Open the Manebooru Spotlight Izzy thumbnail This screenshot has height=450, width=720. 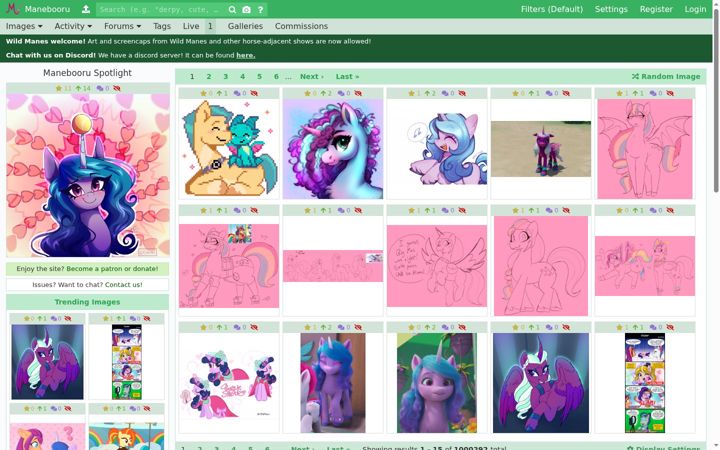88,175
